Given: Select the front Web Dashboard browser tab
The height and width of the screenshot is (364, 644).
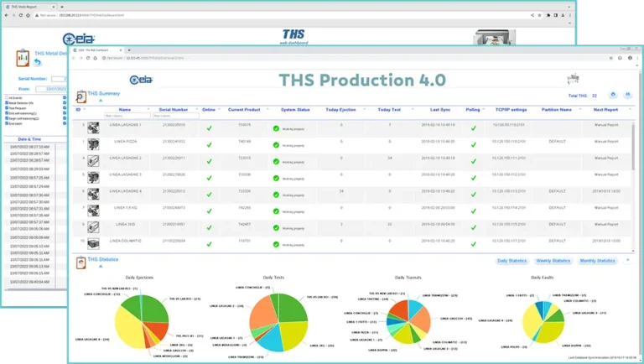Looking at the screenshot, I should click(x=96, y=50).
